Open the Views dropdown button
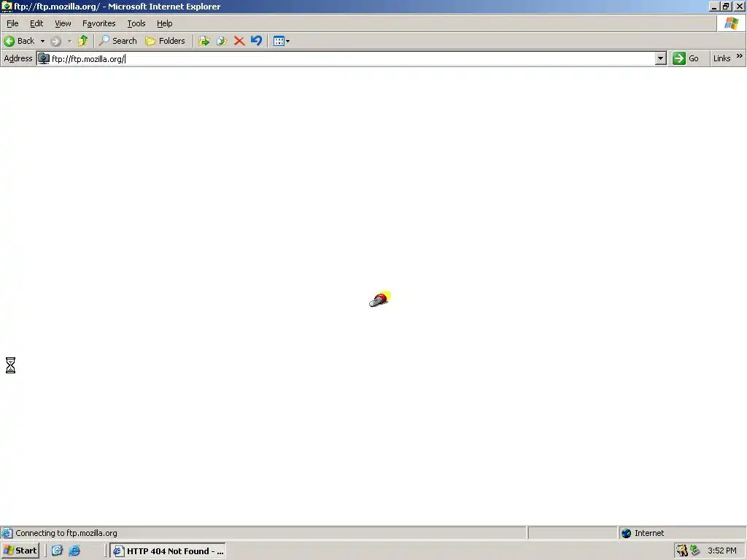Image resolution: width=747 pixels, height=560 pixels. [281, 41]
